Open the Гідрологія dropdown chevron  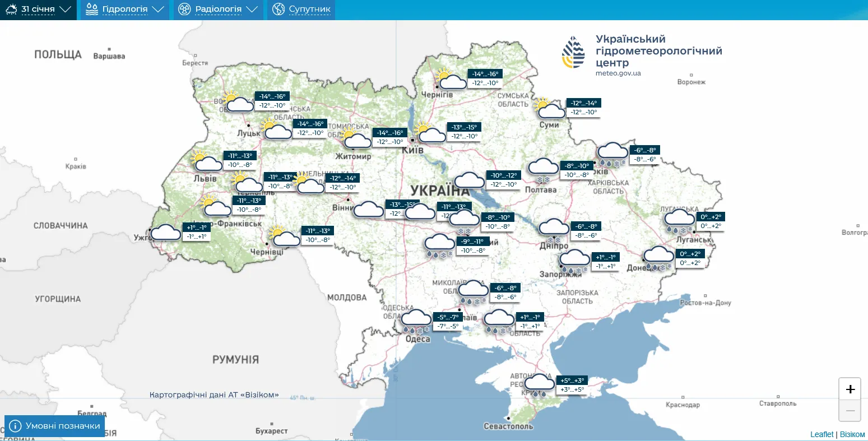point(159,9)
